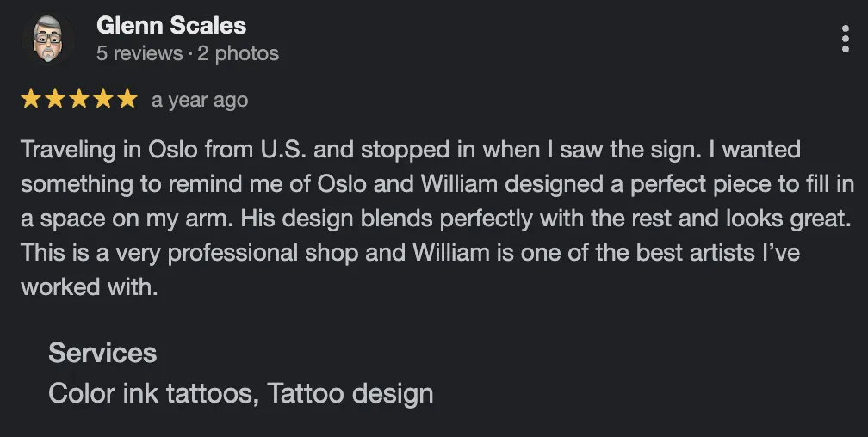View the reviewer's 5 reviews
868x437 pixels.
click(x=139, y=53)
